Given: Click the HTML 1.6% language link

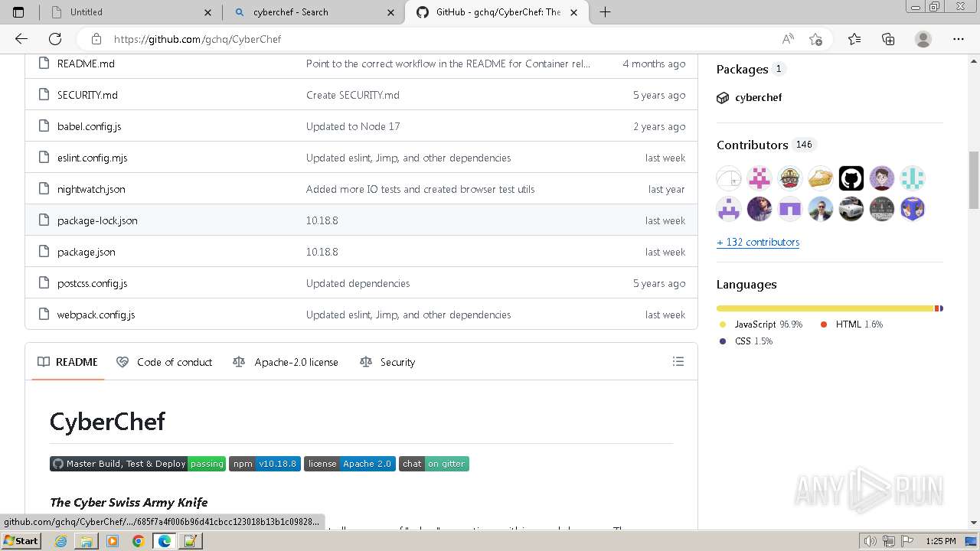Looking at the screenshot, I should pyautogui.click(x=851, y=324).
